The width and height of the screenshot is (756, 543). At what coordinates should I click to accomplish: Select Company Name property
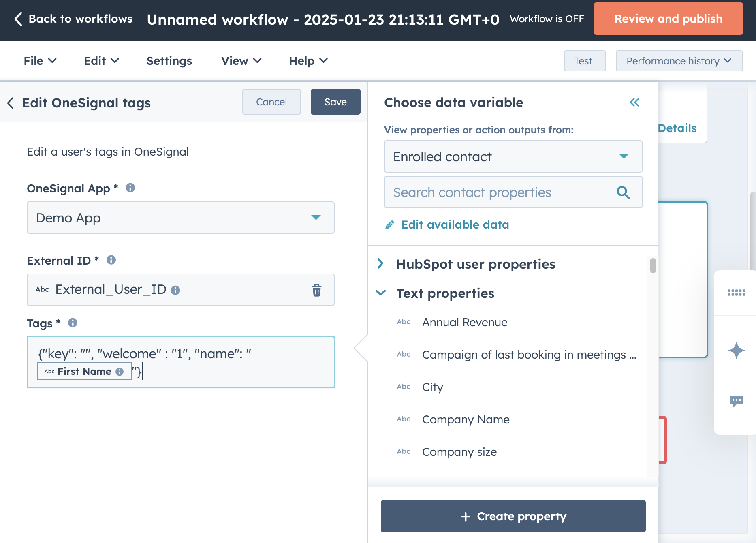coord(466,419)
